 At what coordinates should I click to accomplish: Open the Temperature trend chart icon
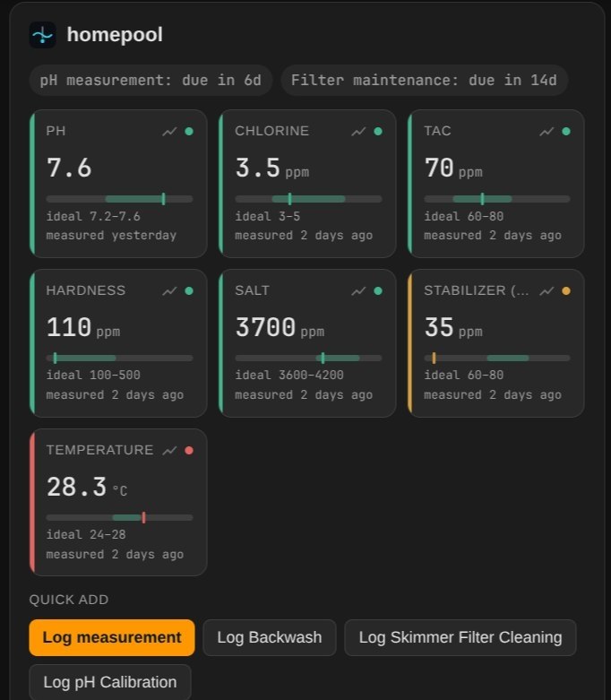(x=169, y=451)
